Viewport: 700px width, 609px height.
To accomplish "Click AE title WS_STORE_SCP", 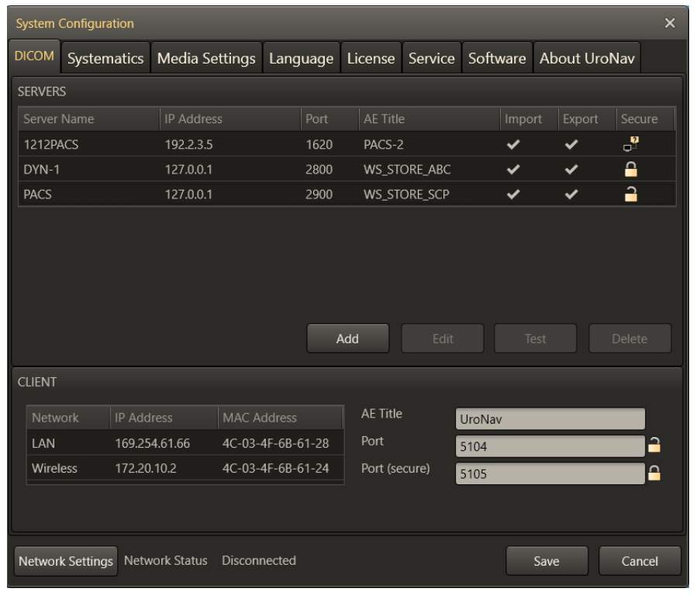I will (x=407, y=194).
